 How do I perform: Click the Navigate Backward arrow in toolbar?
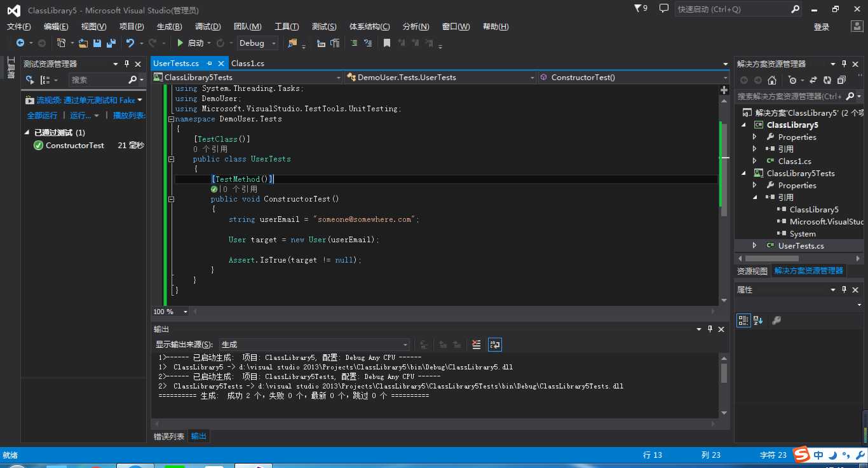tap(20, 43)
